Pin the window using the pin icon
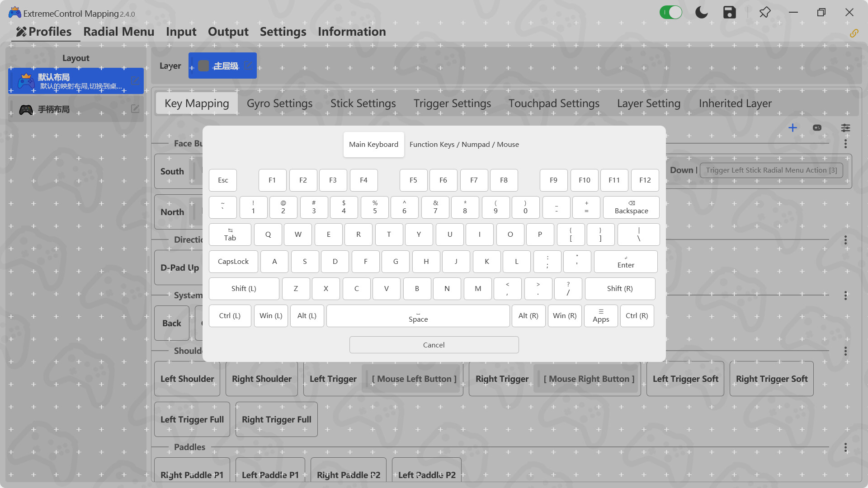This screenshot has height=488, width=868. (765, 12)
